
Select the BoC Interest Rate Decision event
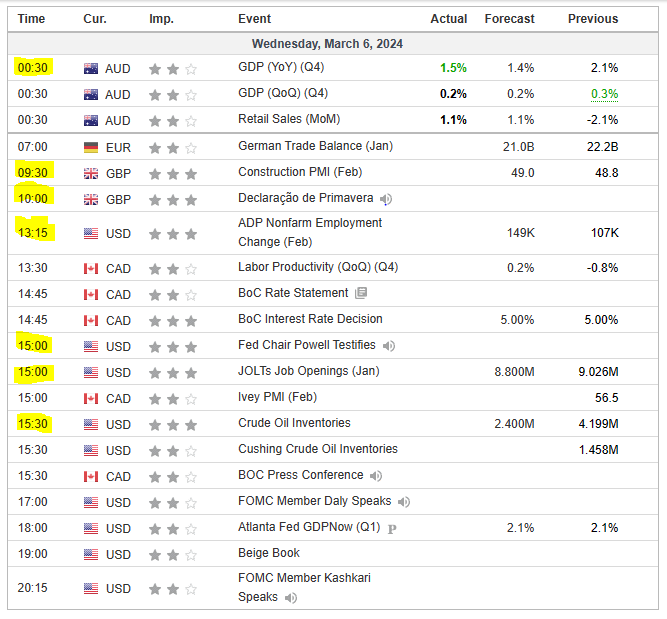310,319
